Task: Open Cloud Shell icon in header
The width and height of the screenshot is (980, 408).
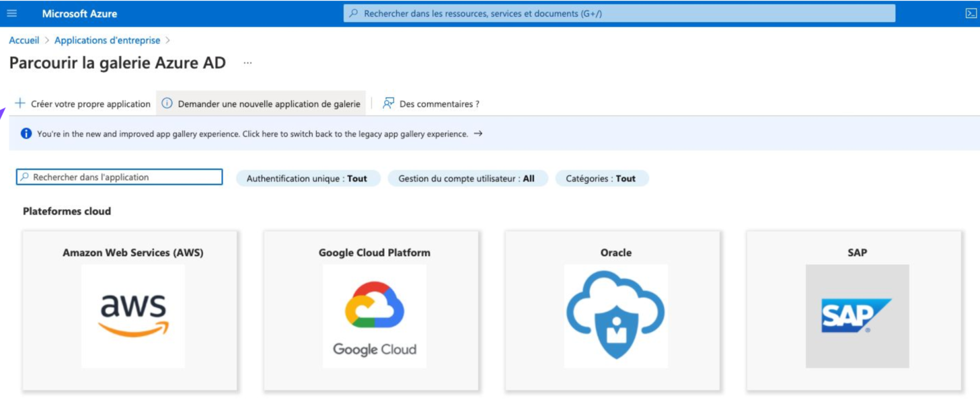Action: 971,13
